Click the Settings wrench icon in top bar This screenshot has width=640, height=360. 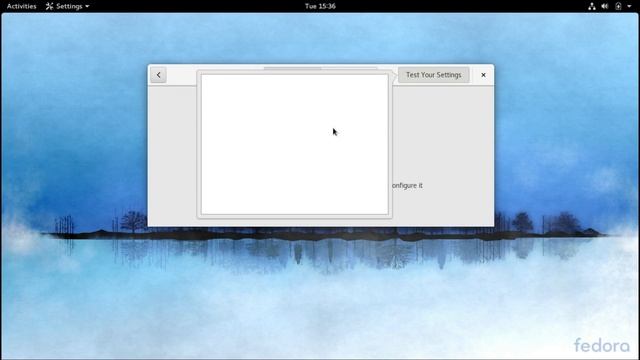click(49, 6)
